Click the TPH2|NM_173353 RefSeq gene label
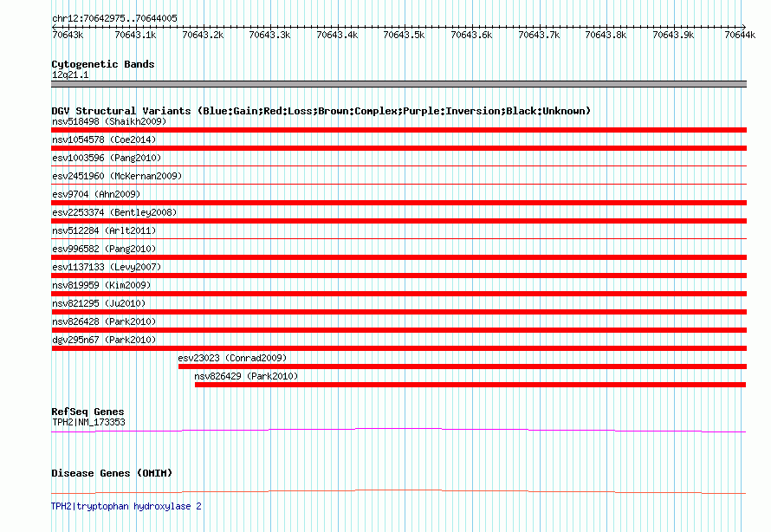Screen dimensions: 771x532 pos(88,422)
